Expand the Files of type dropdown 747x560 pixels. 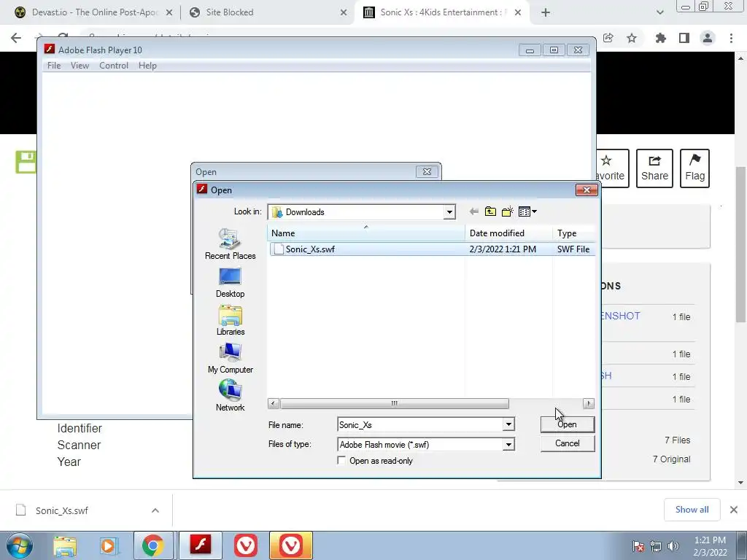[x=508, y=444]
